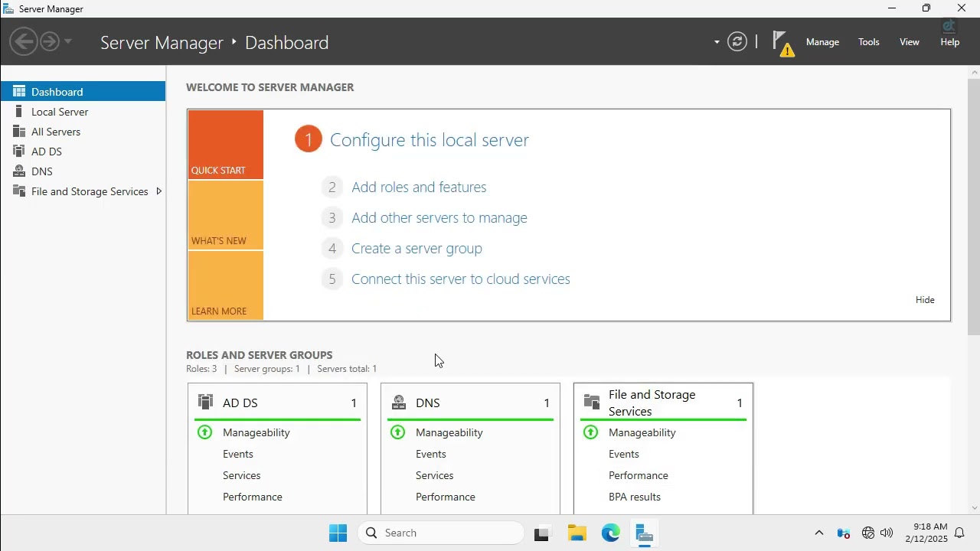Open navigation history dropdown beside forward arrow
The image size is (980, 551).
(x=68, y=41)
